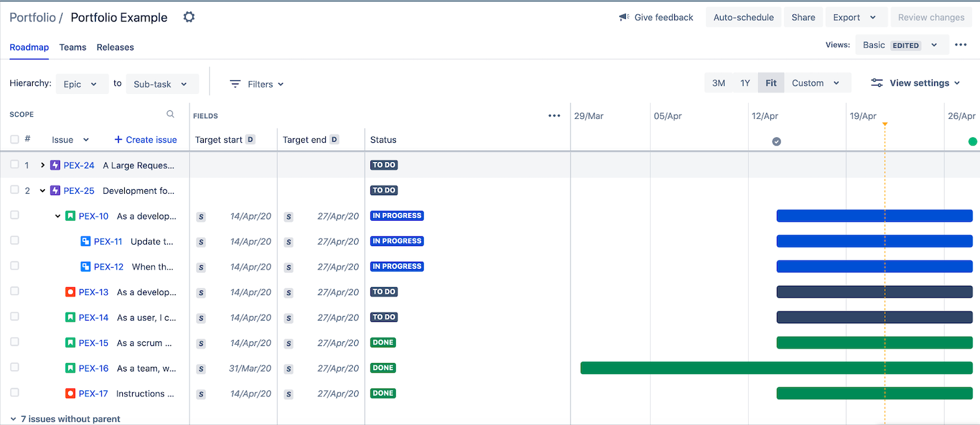The image size is (980, 425).
Task: Click the plus icon in Create issue
Action: point(118,140)
